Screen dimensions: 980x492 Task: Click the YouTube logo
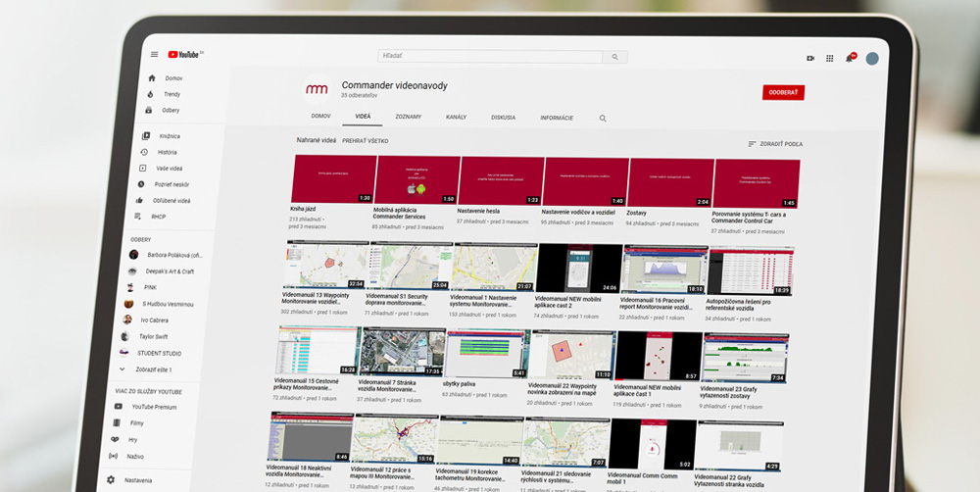(x=185, y=54)
